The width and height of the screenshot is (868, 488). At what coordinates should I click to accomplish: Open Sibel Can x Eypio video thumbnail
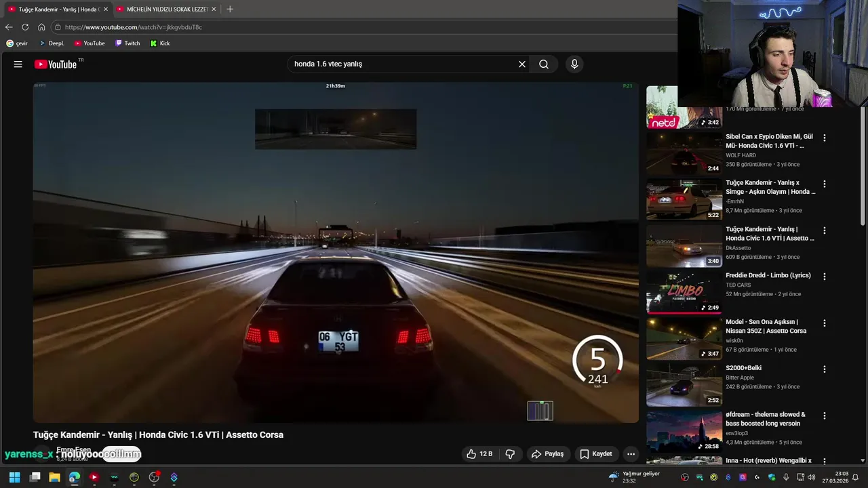(x=684, y=152)
